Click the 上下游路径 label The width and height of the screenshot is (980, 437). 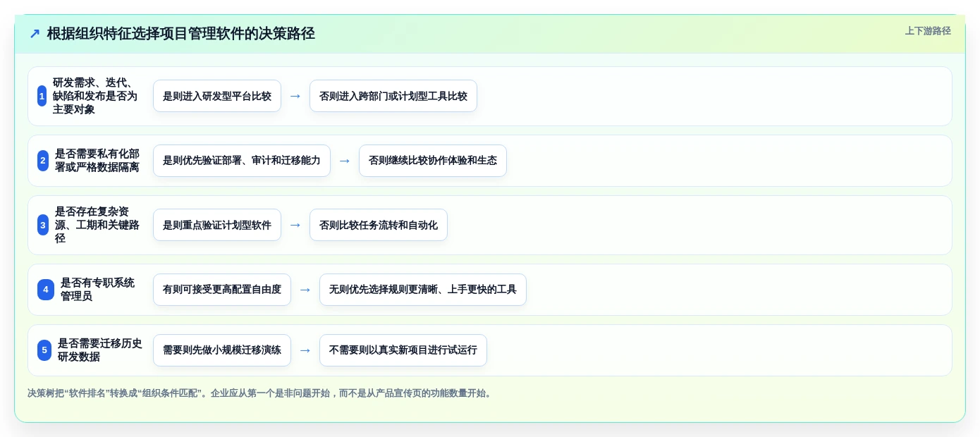[928, 31]
